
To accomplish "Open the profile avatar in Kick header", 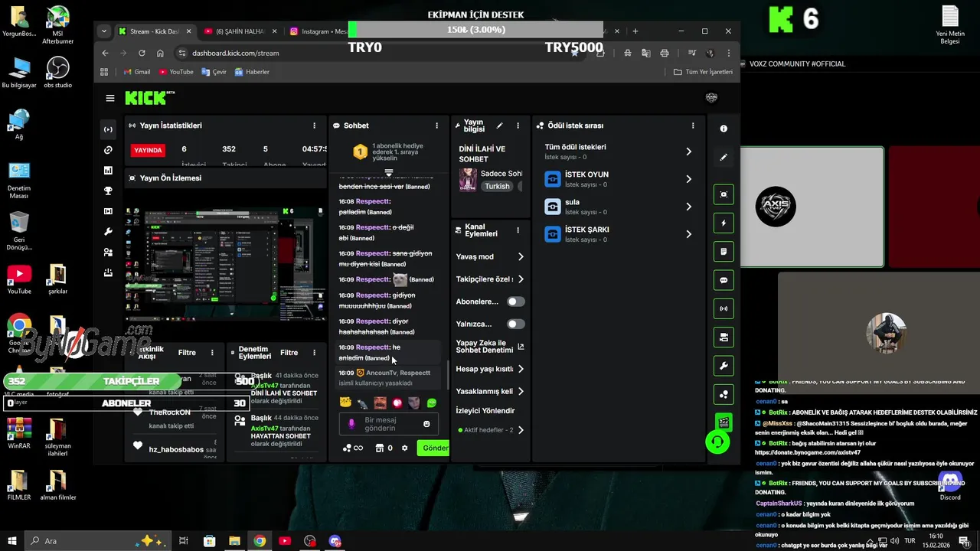I will click(x=711, y=98).
